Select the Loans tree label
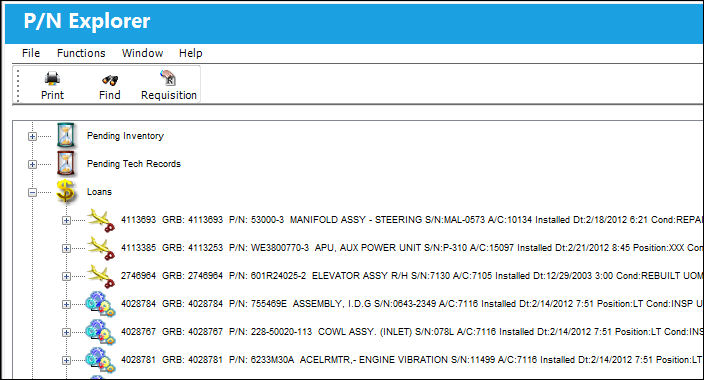This screenshot has height=380, width=704. point(99,192)
